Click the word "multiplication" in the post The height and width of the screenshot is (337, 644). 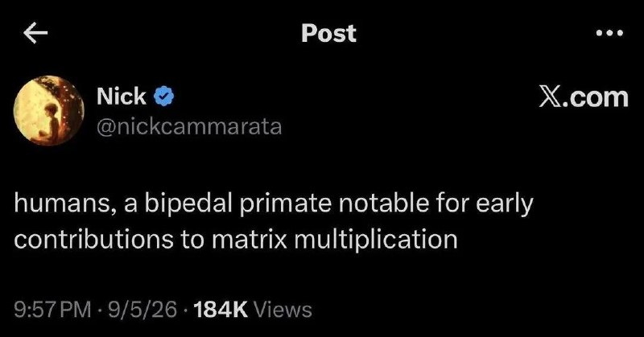click(x=376, y=240)
